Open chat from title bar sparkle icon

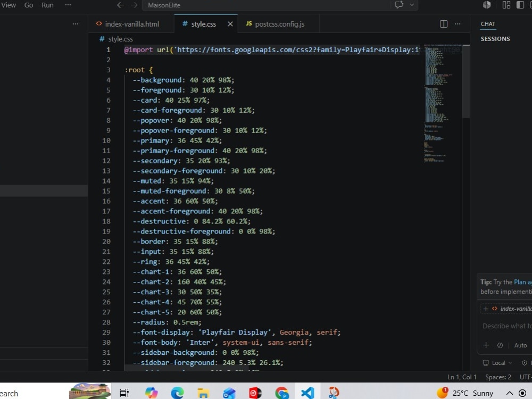click(399, 5)
